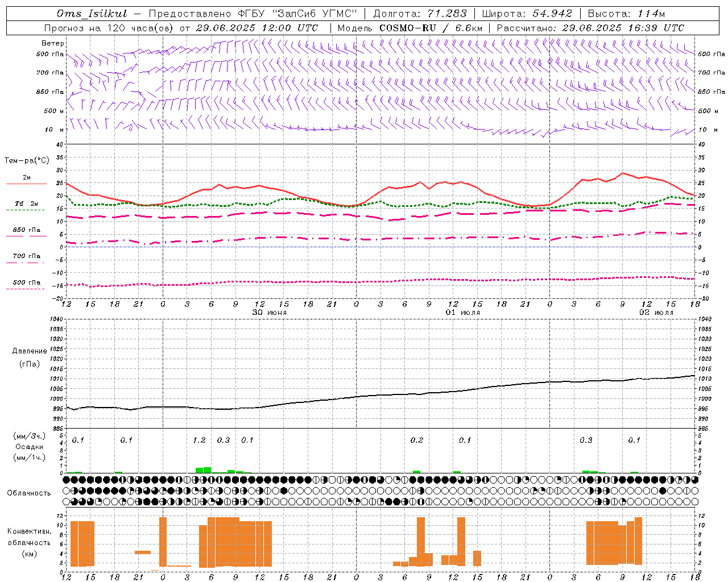This screenshot has width=728, height=582.
Task: Click the 'Td 2м' dew point legend label
Action: [x=26, y=203]
